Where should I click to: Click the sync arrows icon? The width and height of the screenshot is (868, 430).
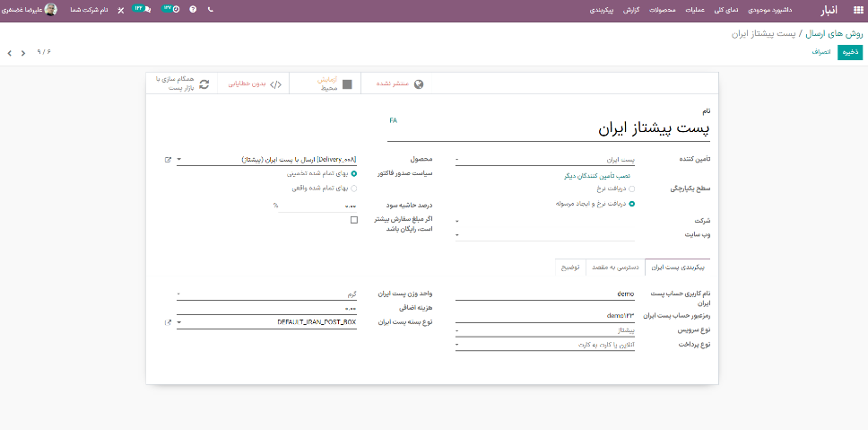click(204, 84)
